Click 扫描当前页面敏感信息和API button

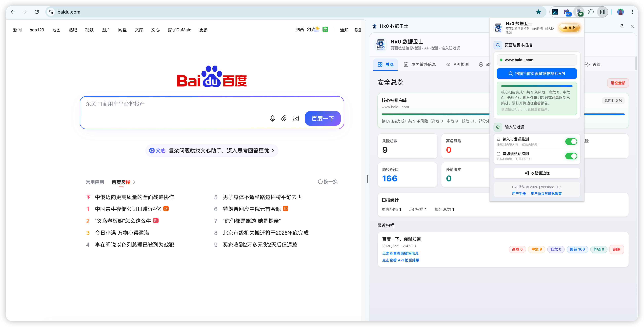tap(537, 74)
